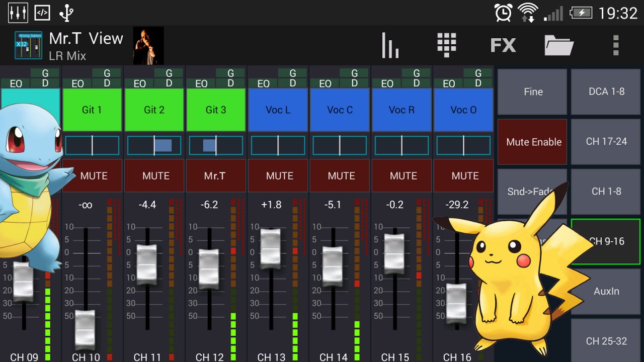Mute channel Voc L

pos(279,176)
